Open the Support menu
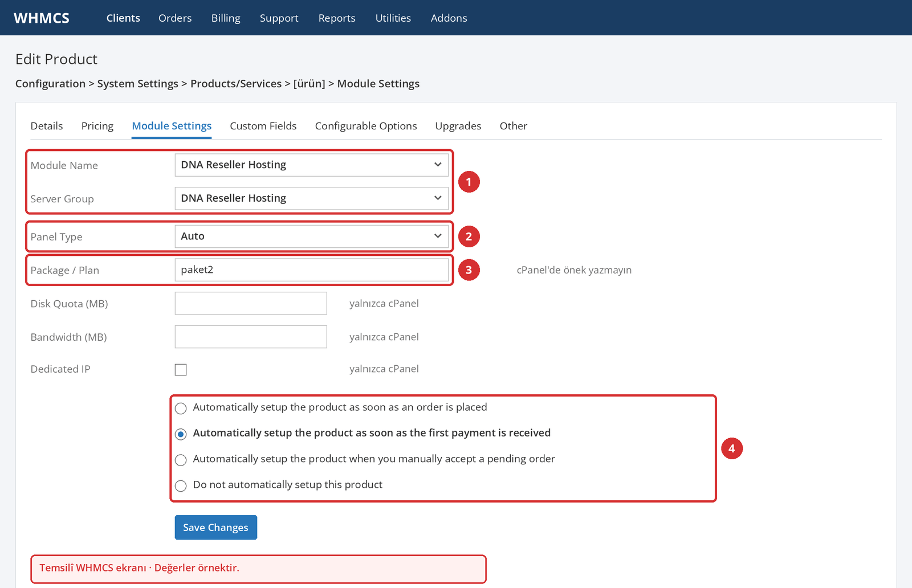Image resolution: width=912 pixels, height=588 pixels. tap(279, 18)
